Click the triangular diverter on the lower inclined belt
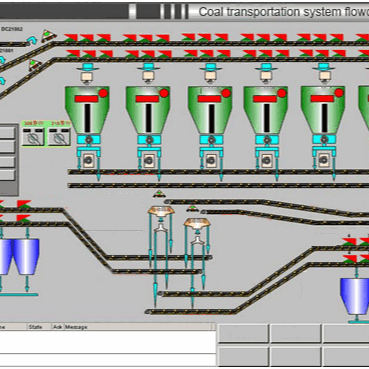 pyautogui.click(x=35, y=65)
